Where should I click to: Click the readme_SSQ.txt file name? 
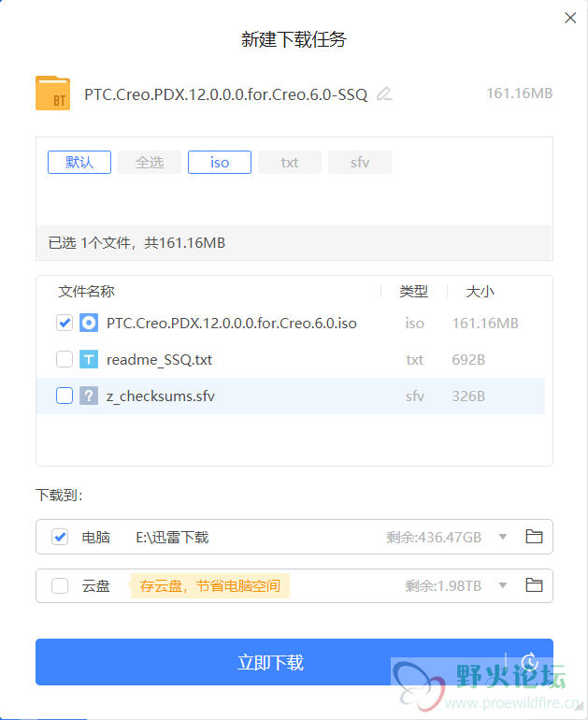click(159, 360)
